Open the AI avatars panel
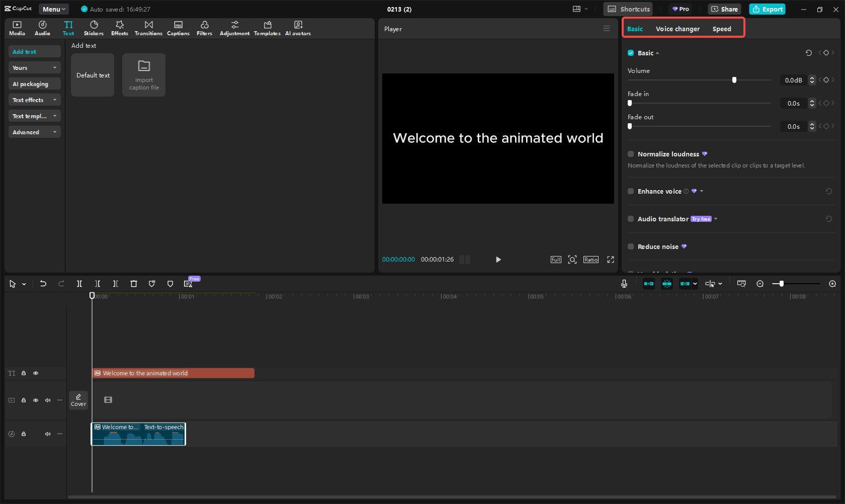 click(298, 28)
